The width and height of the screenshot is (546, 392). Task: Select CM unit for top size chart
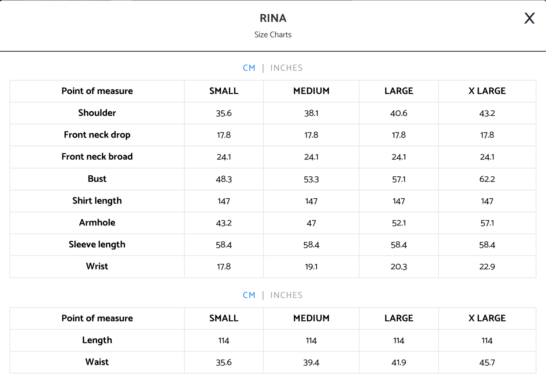249,68
